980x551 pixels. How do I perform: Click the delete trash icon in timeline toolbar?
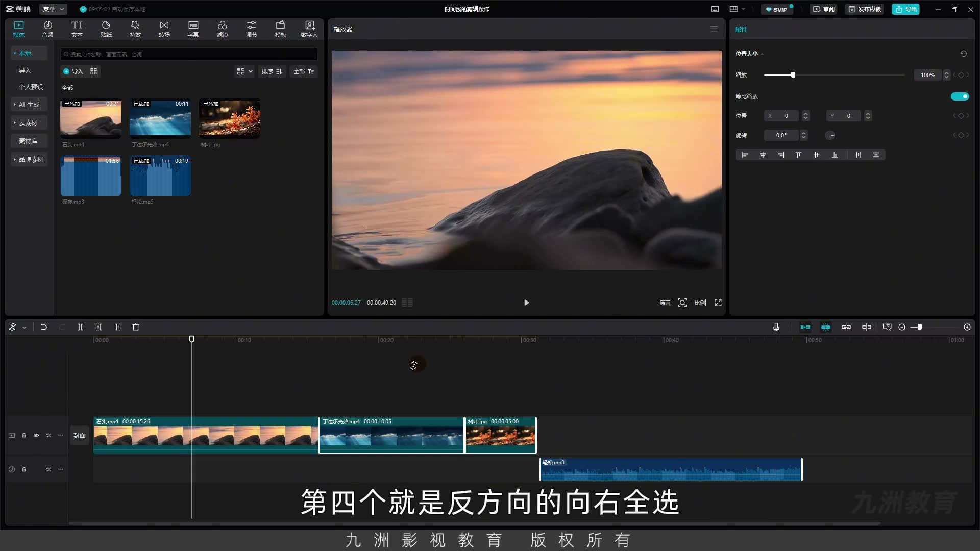click(x=136, y=327)
